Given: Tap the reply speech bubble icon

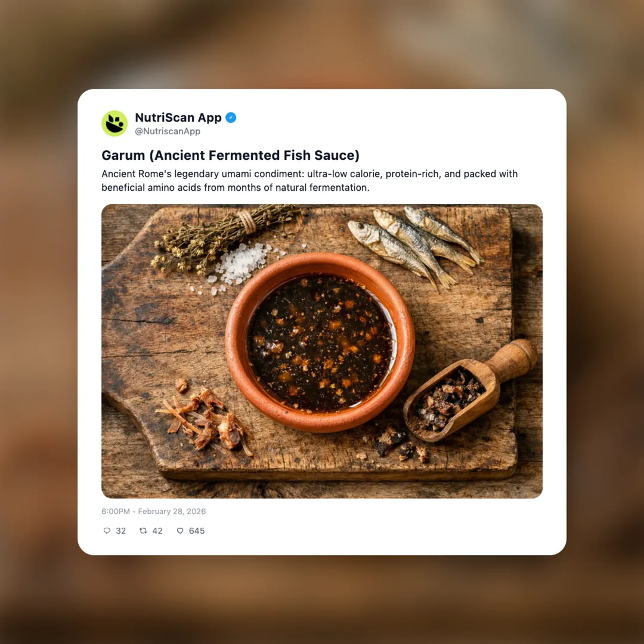Looking at the screenshot, I should pyautogui.click(x=107, y=531).
